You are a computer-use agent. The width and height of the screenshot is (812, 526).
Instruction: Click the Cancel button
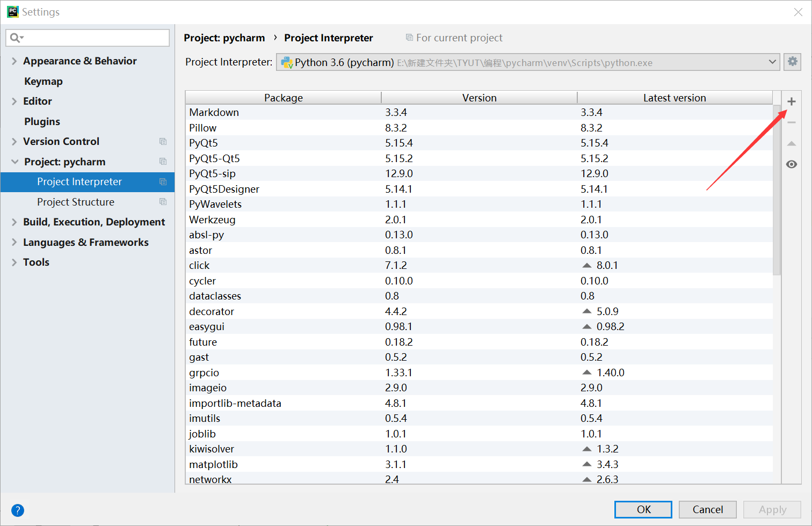708,509
